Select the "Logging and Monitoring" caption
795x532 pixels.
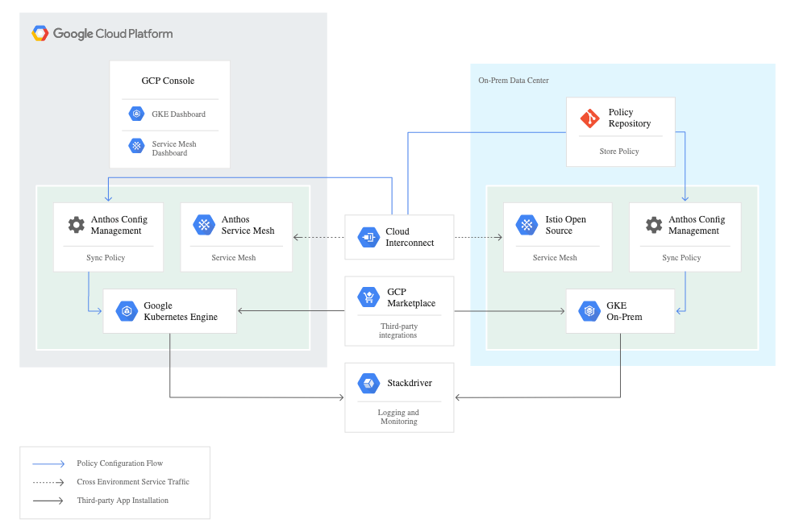[x=398, y=417]
